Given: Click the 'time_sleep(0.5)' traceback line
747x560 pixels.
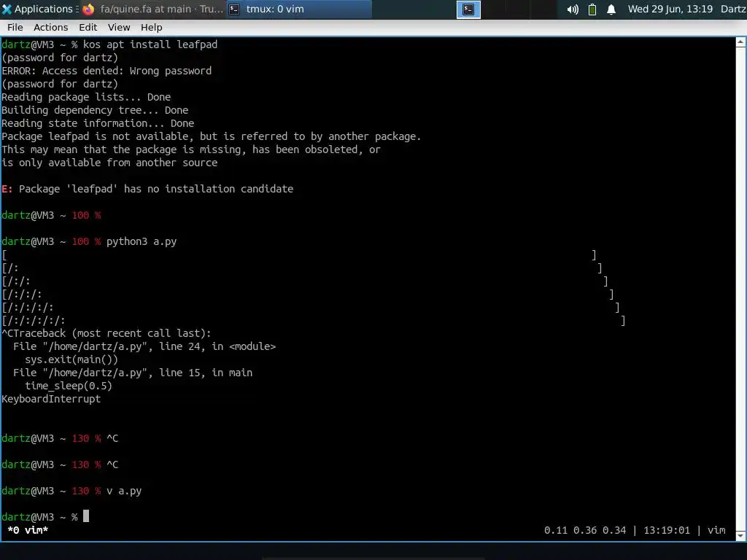Looking at the screenshot, I should pos(69,386).
